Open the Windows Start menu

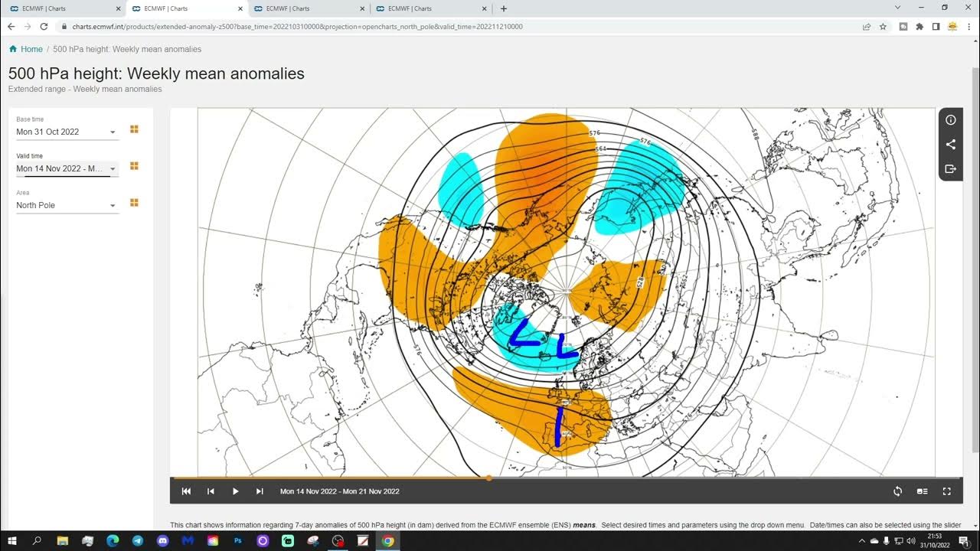tap(12, 541)
